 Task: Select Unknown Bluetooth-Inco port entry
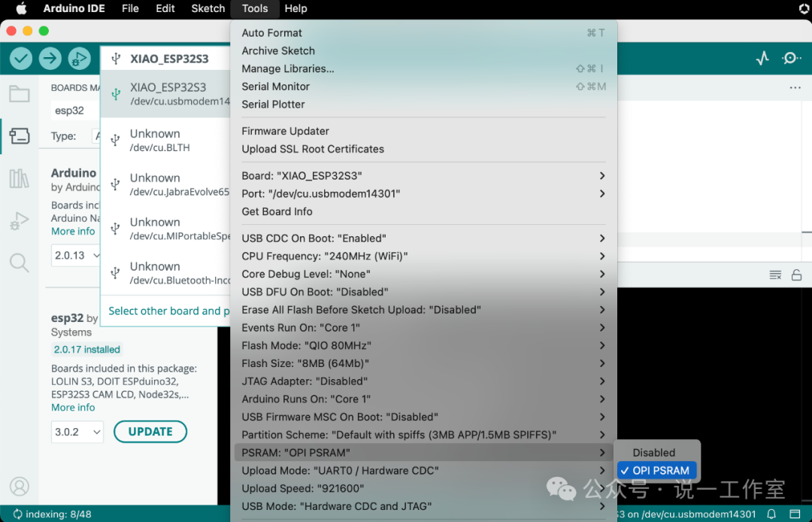click(165, 273)
